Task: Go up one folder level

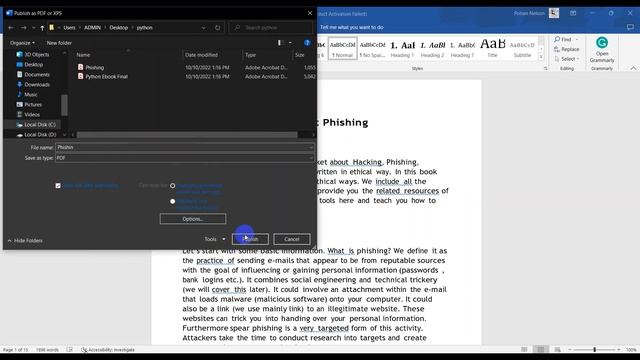Action: (x=42, y=28)
